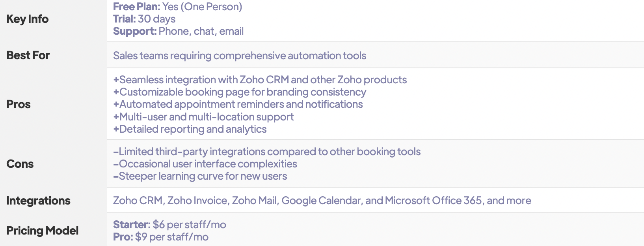Click the Pros row header
644x246 pixels.
19,104
